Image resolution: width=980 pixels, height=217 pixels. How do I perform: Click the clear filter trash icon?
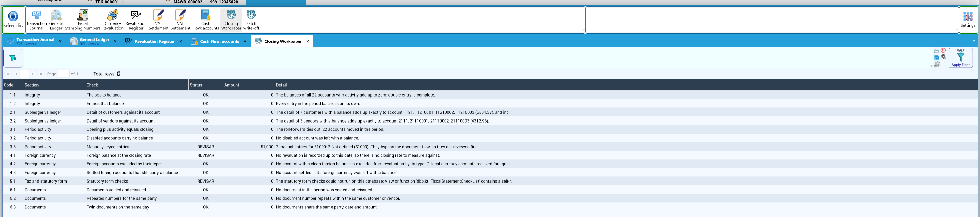tap(937, 64)
